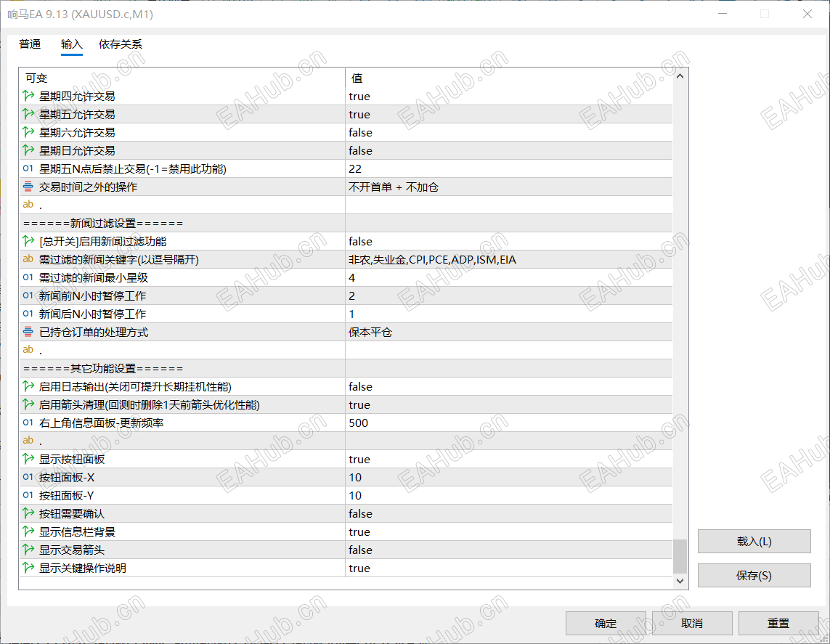The image size is (830, 644).
Task: Click the string icon beside 需过滤的新闻关键字
Action: click(x=28, y=258)
